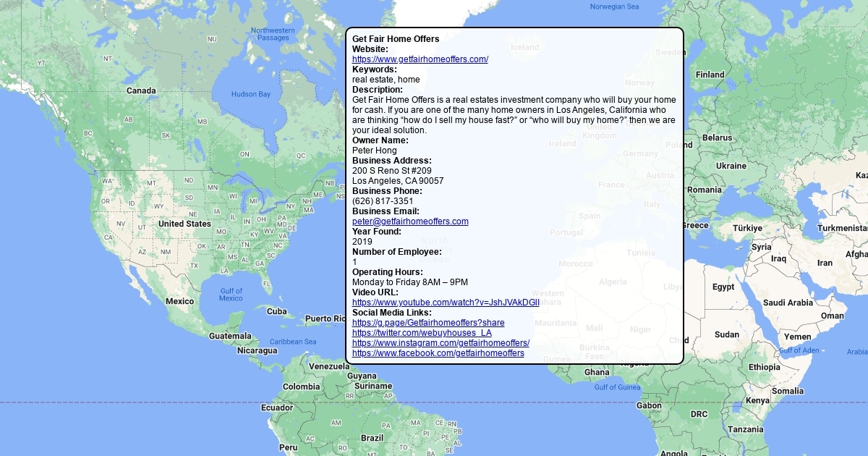Click the United States label on map

184,224
